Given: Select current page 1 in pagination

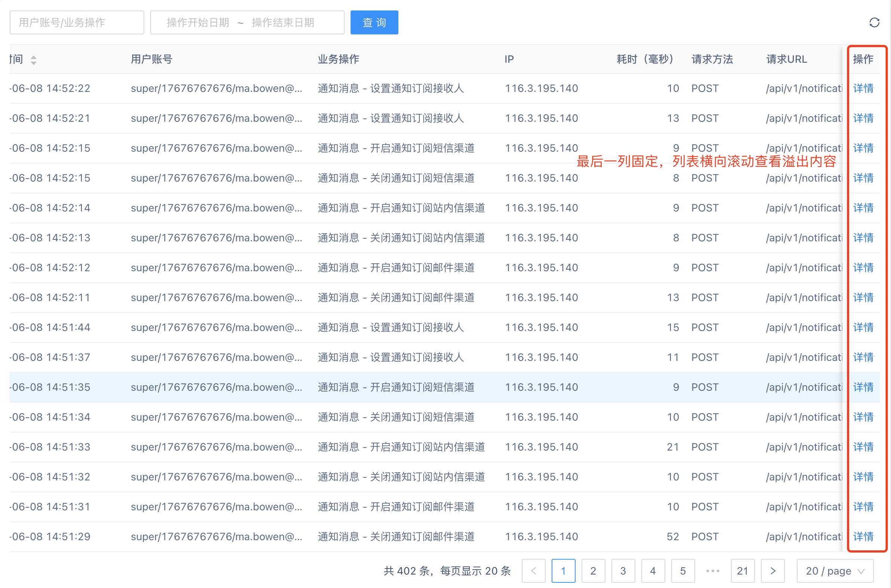Looking at the screenshot, I should click(x=563, y=571).
